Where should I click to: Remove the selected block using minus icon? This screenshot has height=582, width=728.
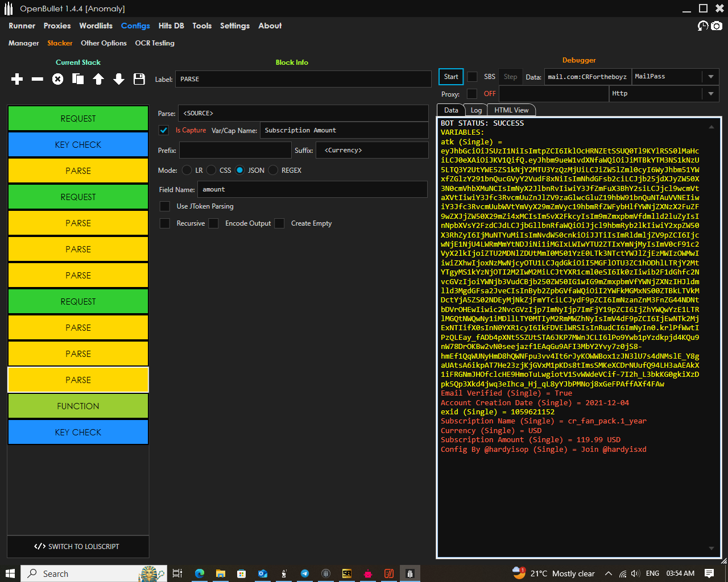pyautogui.click(x=37, y=79)
